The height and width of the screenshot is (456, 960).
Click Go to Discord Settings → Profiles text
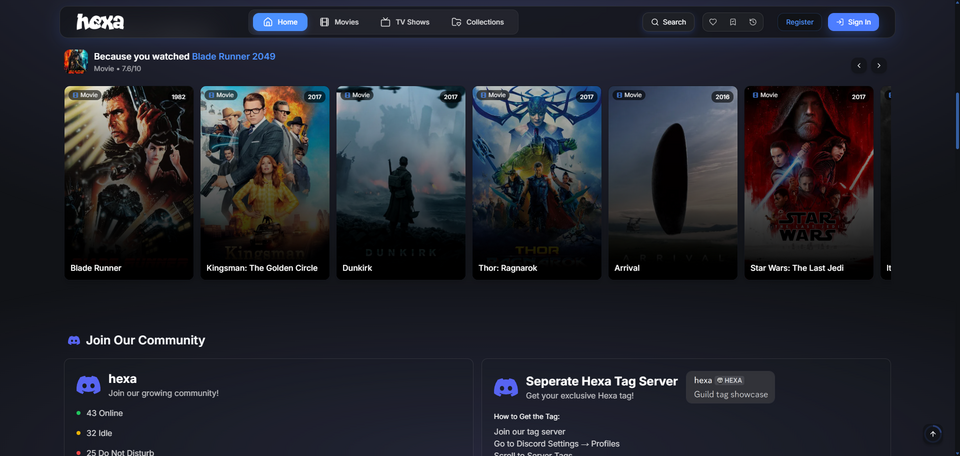[x=557, y=443]
